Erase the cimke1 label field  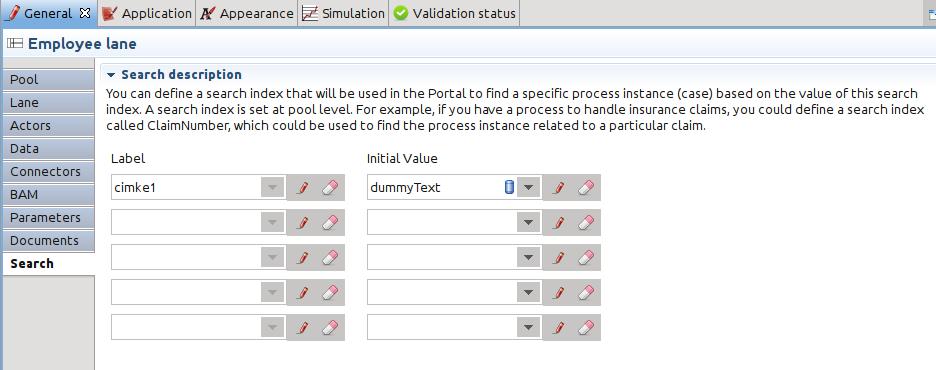[x=330, y=188]
